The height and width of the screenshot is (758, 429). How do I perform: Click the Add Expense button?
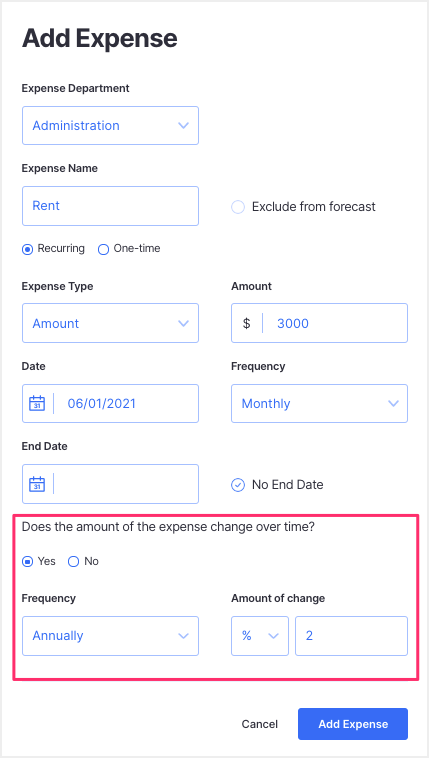(353, 724)
